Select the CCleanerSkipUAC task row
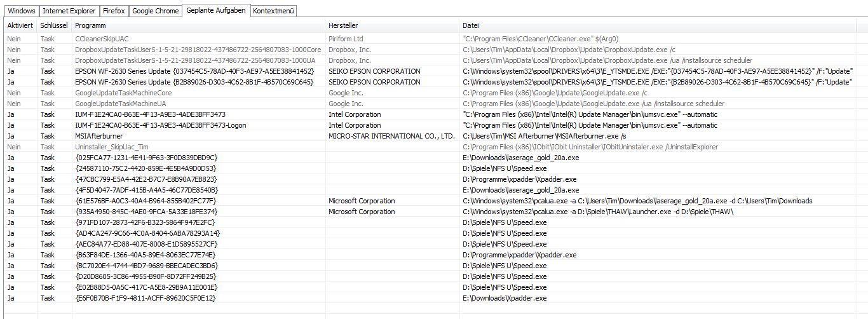This screenshot has width=868, height=319. (x=436, y=38)
